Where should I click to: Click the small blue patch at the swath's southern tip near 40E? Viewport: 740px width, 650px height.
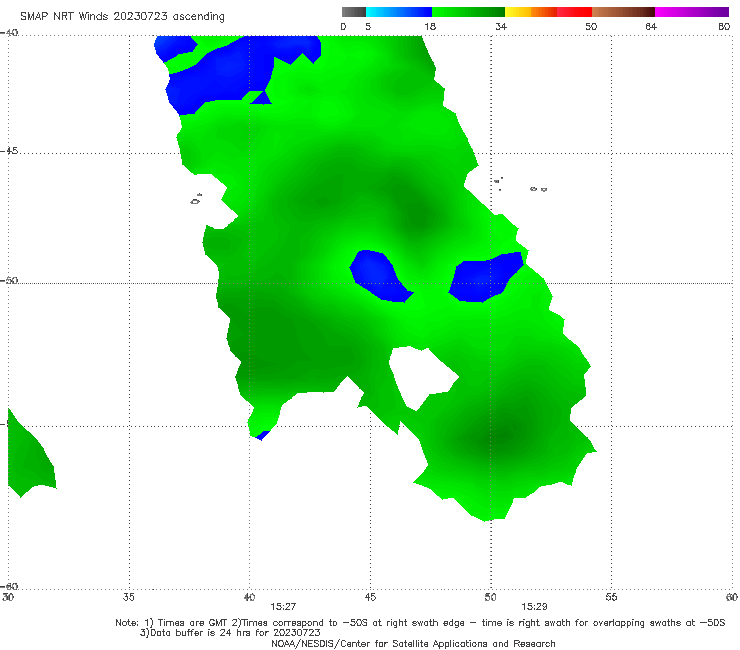point(262,436)
